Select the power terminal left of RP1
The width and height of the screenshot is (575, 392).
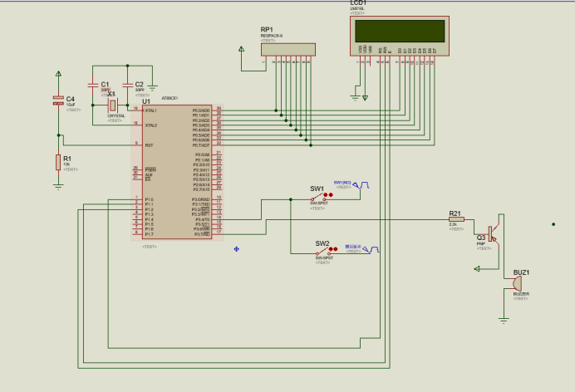pos(241,49)
